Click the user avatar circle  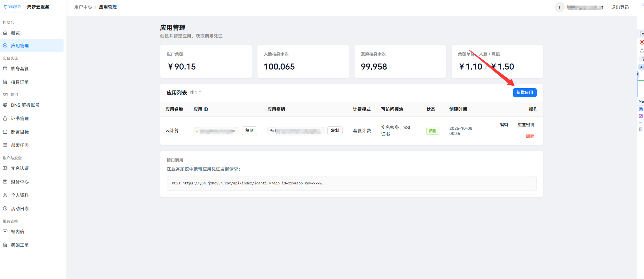(x=559, y=7)
